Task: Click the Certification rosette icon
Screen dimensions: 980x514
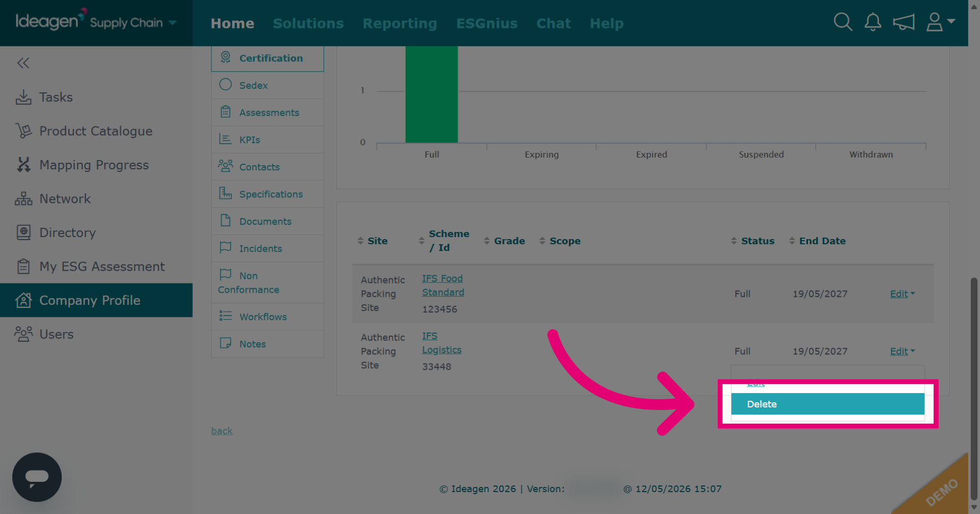Action: (226, 57)
